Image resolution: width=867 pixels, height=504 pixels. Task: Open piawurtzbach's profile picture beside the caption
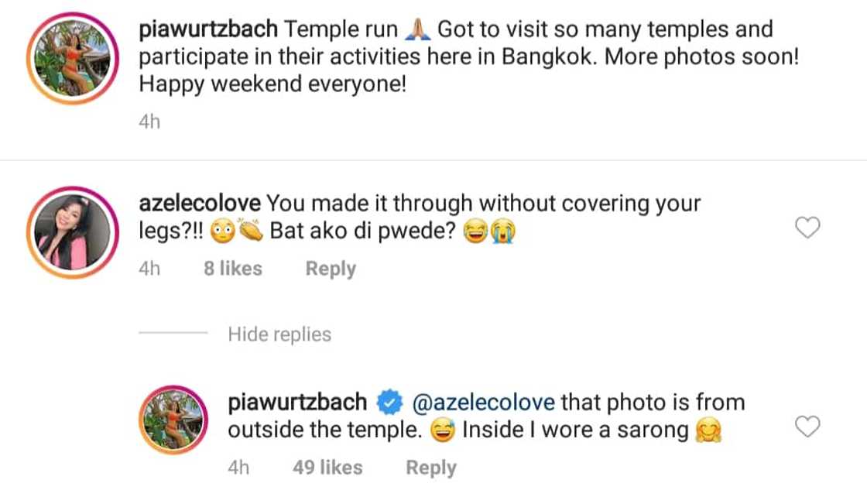click(x=72, y=58)
